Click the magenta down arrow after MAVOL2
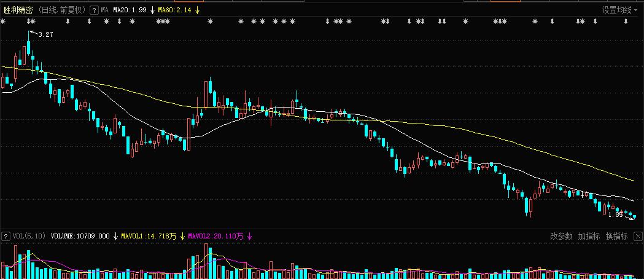The width and height of the screenshot is (644, 279). click(x=249, y=236)
